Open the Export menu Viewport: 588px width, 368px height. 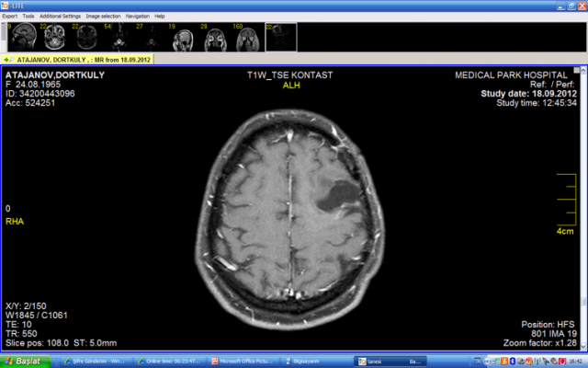pyautogui.click(x=9, y=17)
